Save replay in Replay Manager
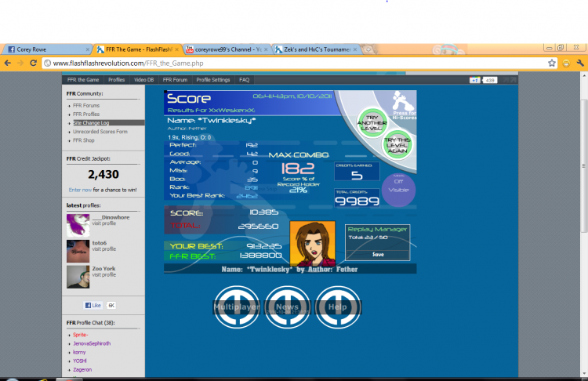The image size is (588, 381). pyautogui.click(x=378, y=255)
